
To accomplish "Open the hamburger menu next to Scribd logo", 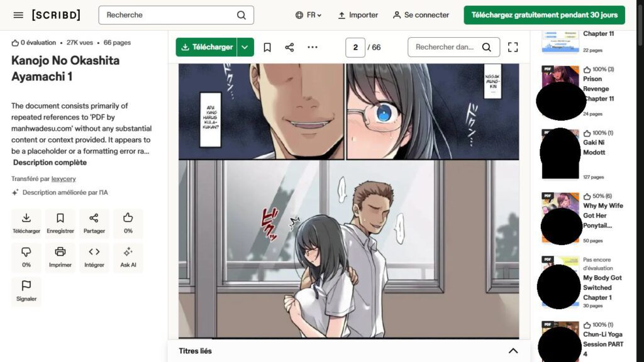I will click(18, 15).
